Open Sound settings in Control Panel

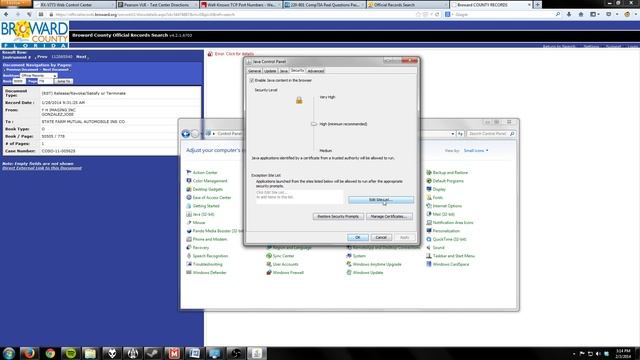click(x=436, y=248)
